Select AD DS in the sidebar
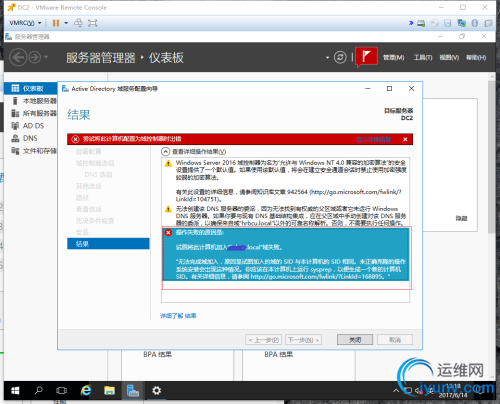 pos(31,126)
